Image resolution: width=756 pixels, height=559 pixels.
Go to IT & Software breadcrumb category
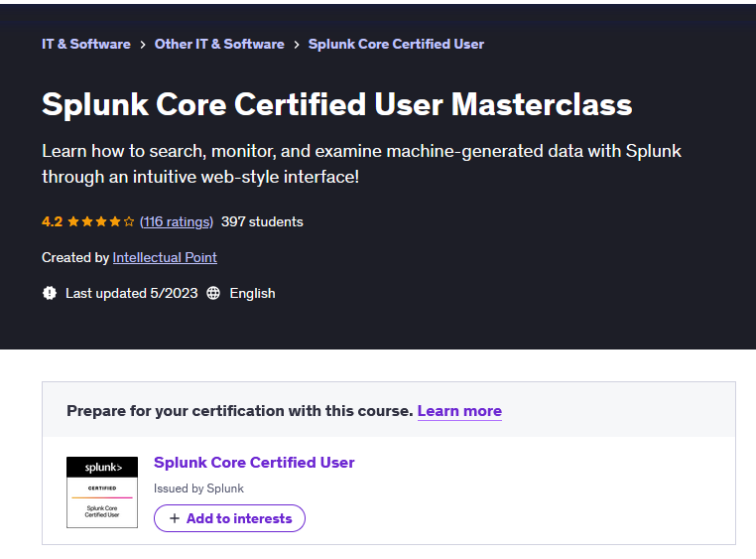[86, 45]
